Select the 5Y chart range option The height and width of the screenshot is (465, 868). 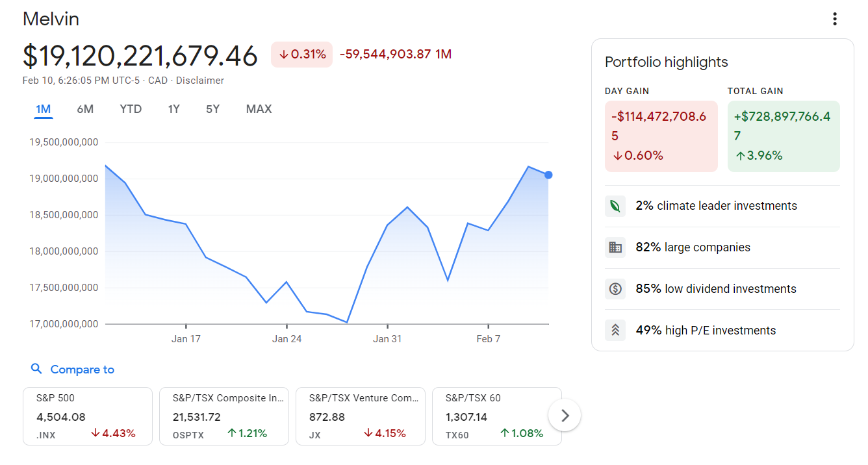(212, 108)
